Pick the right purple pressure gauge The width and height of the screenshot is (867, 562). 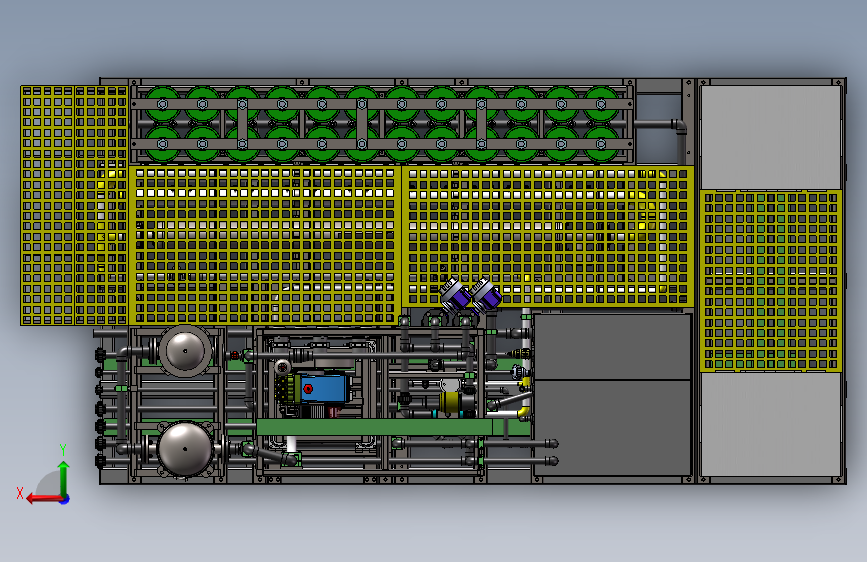point(485,294)
